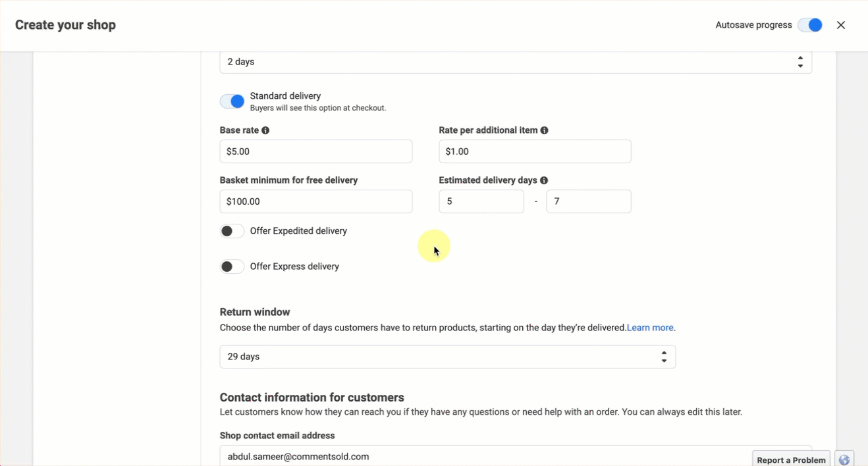Click the Shop contact email address field
The image size is (868, 466).
tap(484, 455)
